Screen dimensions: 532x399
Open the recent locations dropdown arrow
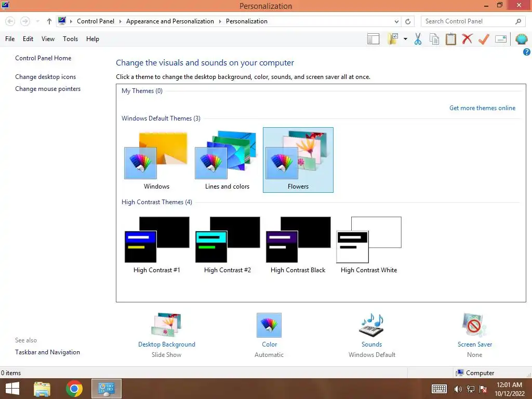tap(37, 21)
